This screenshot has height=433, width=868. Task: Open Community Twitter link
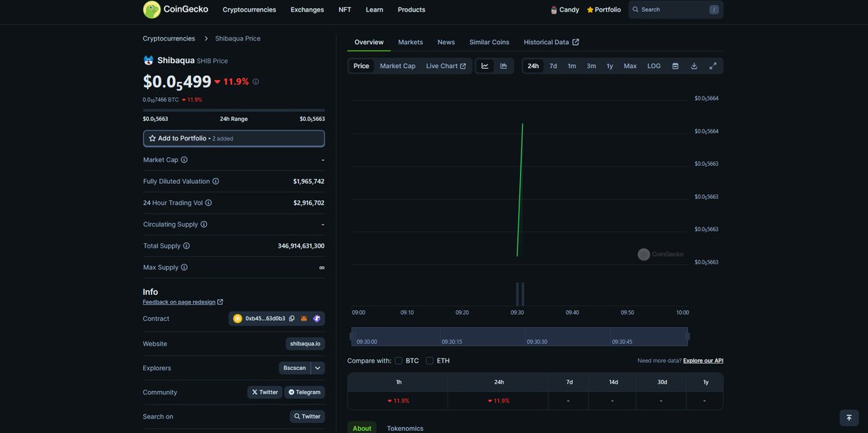point(265,392)
